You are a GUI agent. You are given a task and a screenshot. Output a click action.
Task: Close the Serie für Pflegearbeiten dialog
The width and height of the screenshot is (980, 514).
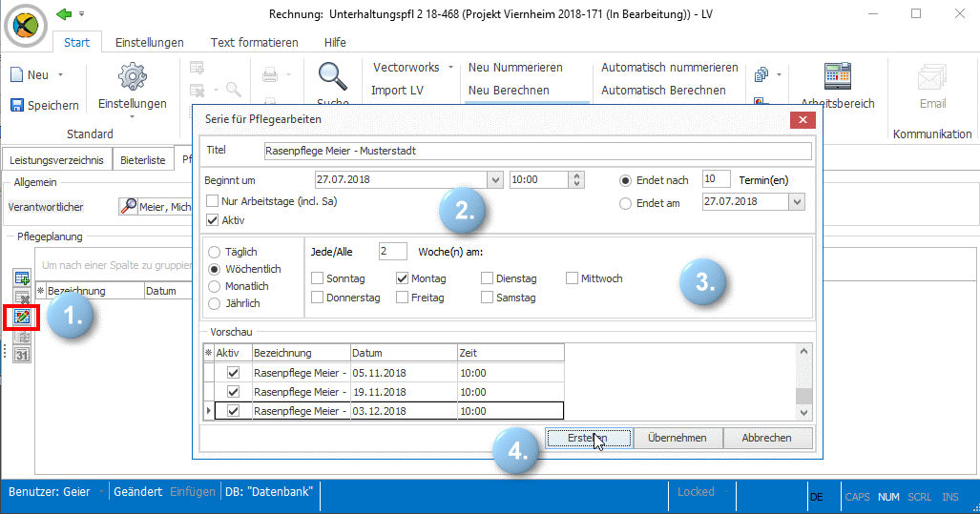pos(803,119)
